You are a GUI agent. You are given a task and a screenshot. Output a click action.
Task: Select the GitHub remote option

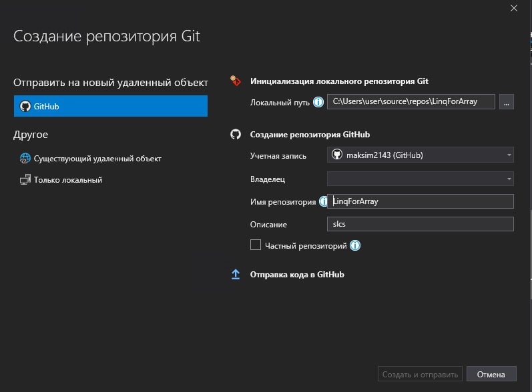[x=111, y=106]
